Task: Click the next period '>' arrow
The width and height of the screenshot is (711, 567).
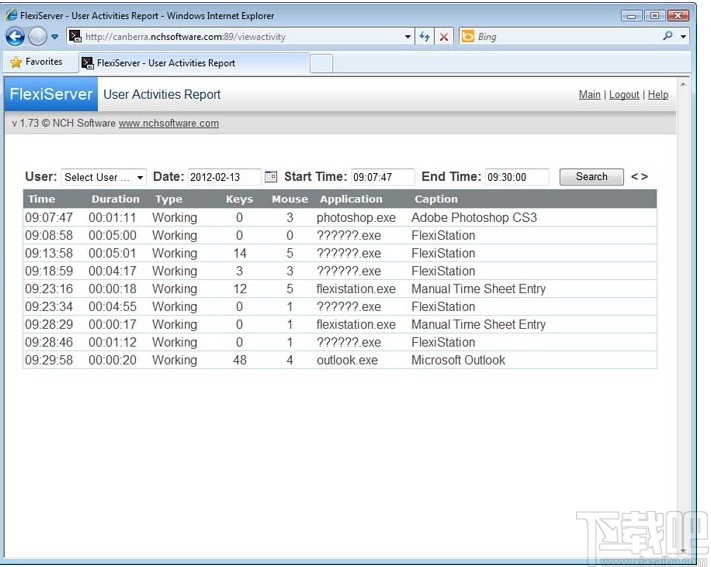Action: (644, 176)
